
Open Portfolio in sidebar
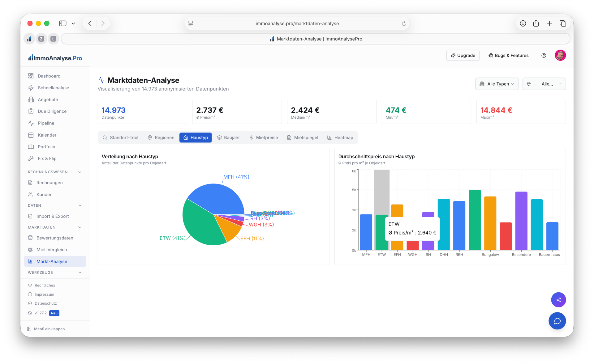[x=55, y=147]
